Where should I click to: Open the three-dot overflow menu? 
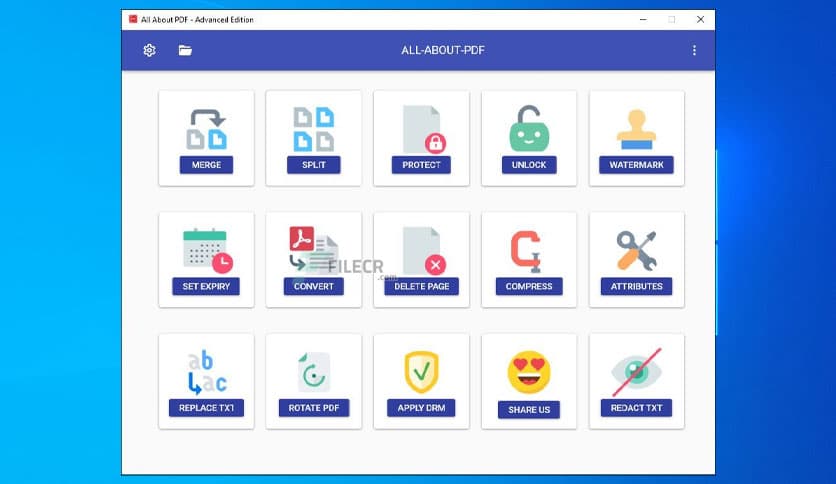[x=694, y=50]
